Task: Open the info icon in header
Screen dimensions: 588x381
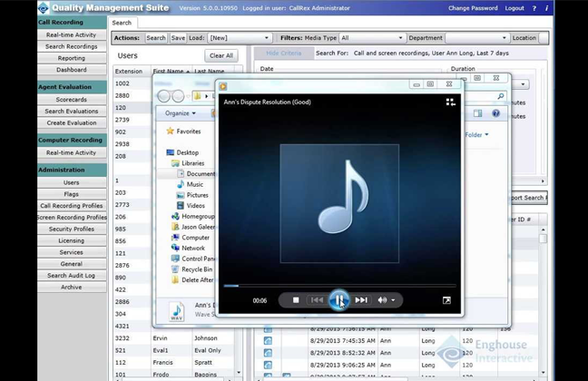Action: coord(546,8)
